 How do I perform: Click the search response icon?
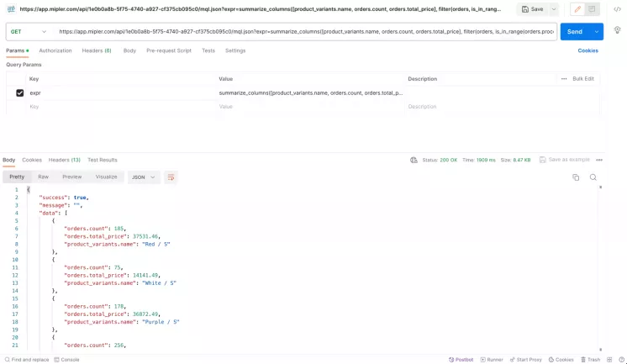(x=593, y=177)
